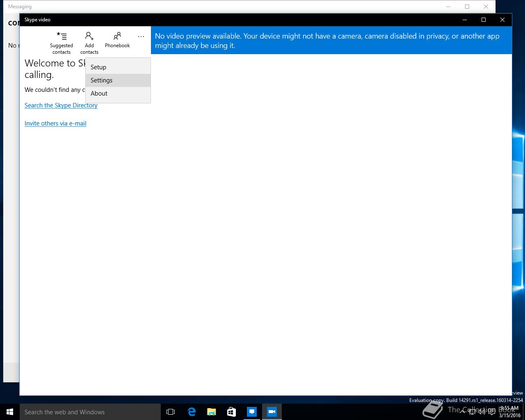The image size is (525, 420).
Task: Open the About menu entry
Action: tap(118, 94)
